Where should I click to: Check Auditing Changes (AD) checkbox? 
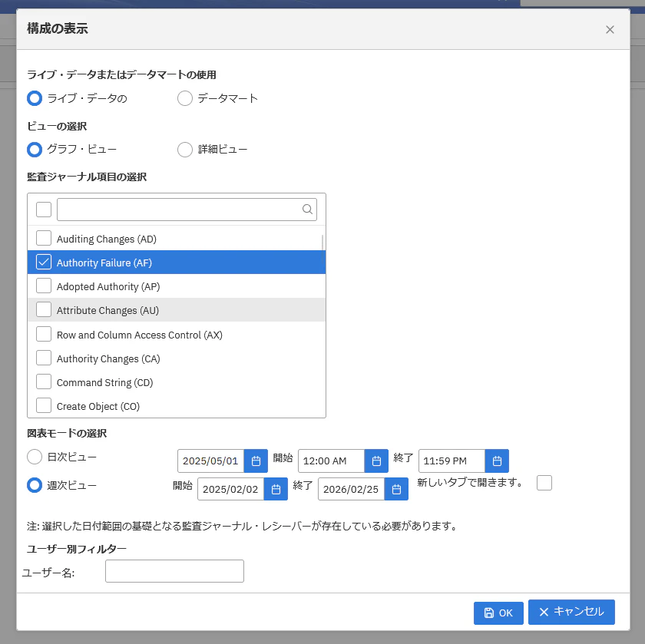(44, 238)
